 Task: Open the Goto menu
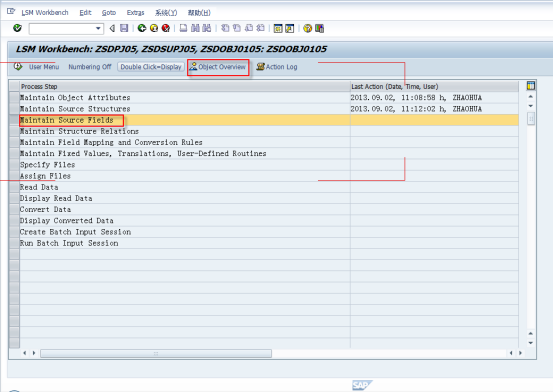[109, 13]
